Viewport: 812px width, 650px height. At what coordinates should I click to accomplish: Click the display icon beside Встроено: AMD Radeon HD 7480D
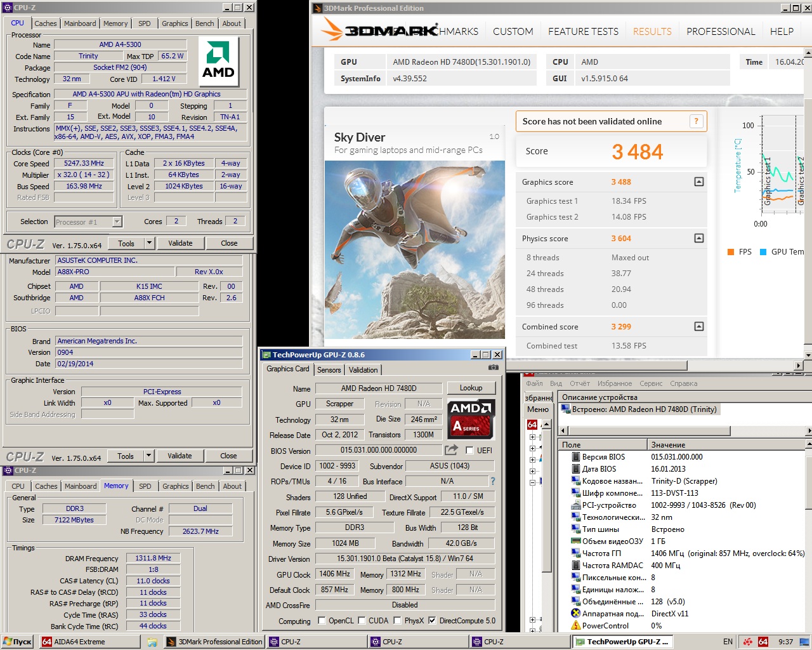point(566,409)
